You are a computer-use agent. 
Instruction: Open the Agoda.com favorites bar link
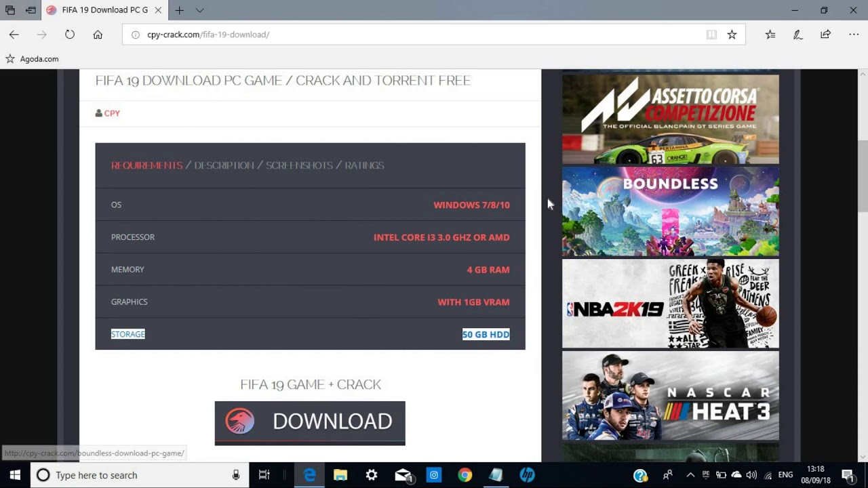coord(33,59)
